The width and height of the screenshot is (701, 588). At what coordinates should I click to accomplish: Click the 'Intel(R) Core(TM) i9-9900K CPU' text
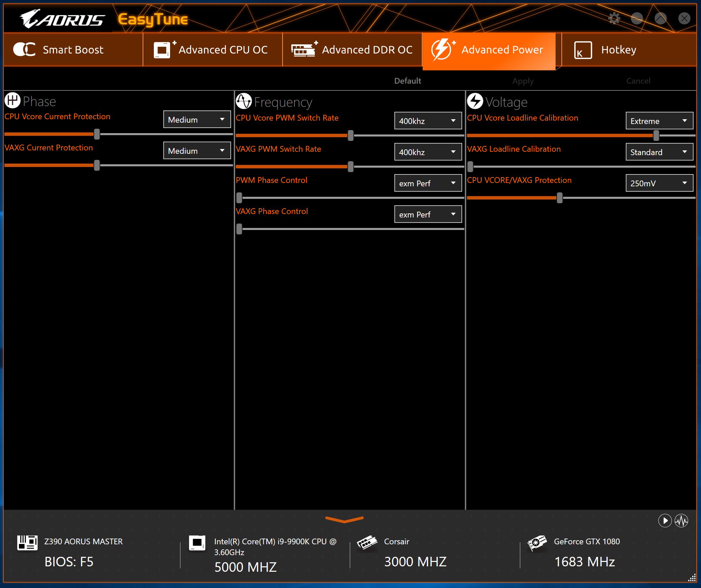[x=270, y=542]
